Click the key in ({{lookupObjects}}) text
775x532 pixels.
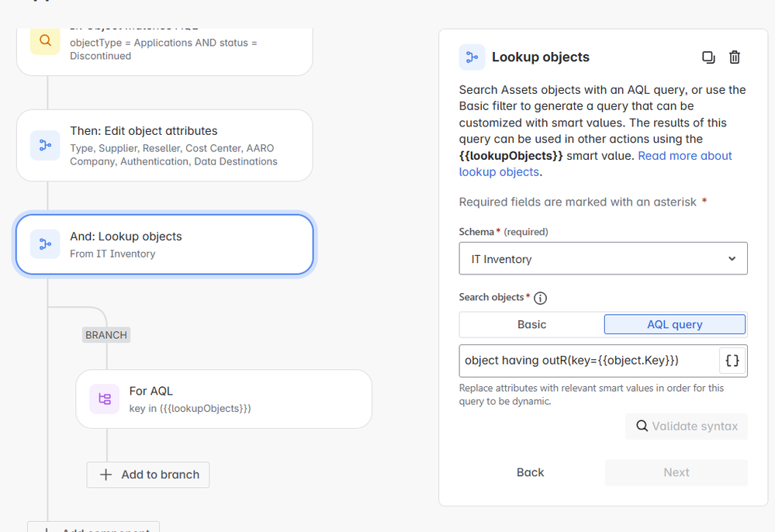tap(190, 409)
